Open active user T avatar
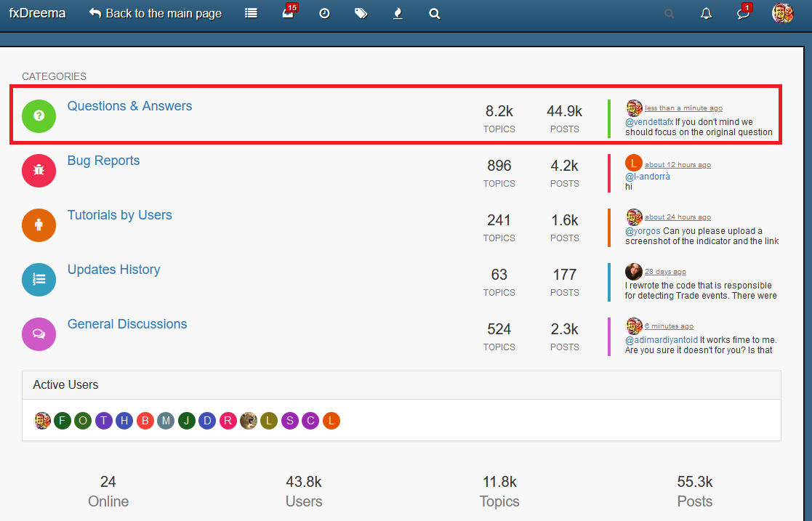 [x=103, y=421]
